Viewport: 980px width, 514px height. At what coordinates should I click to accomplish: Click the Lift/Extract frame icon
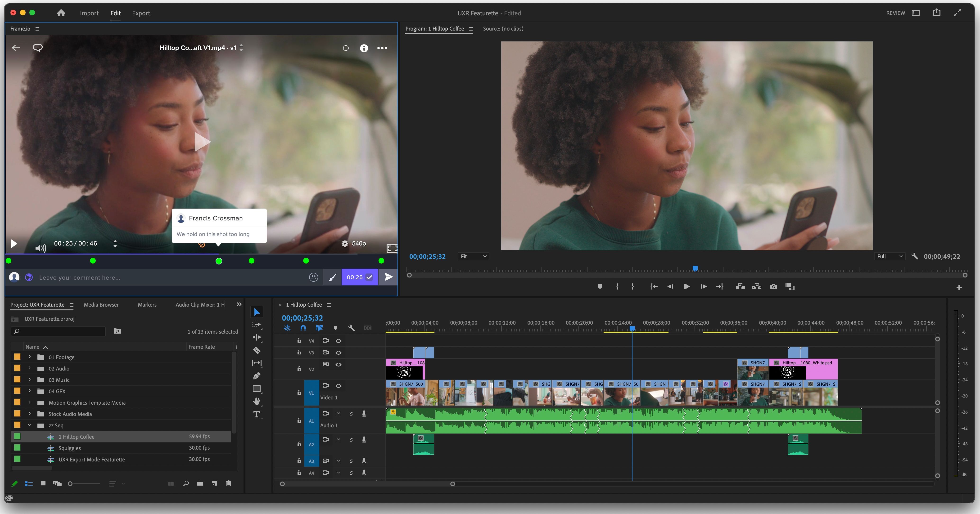click(x=740, y=286)
